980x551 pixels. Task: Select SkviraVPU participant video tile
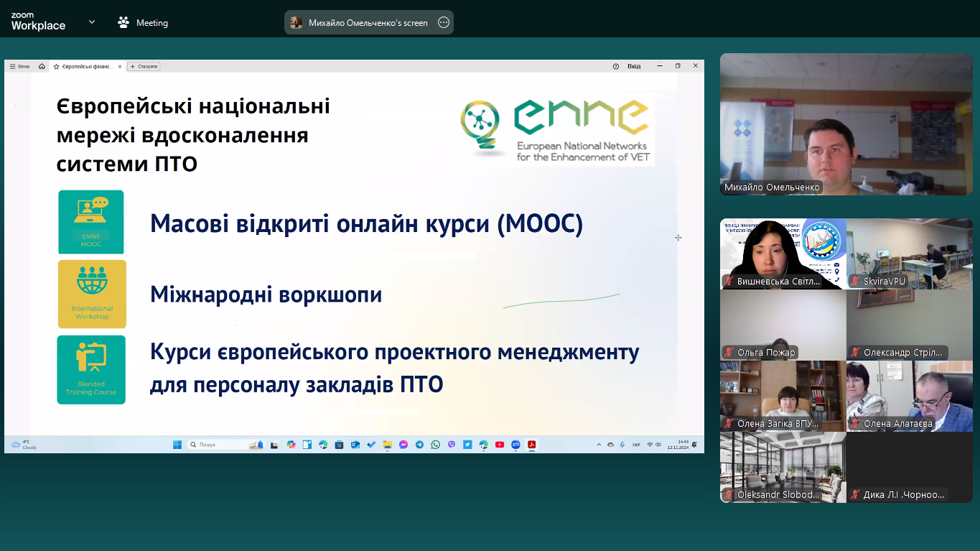tap(910, 254)
